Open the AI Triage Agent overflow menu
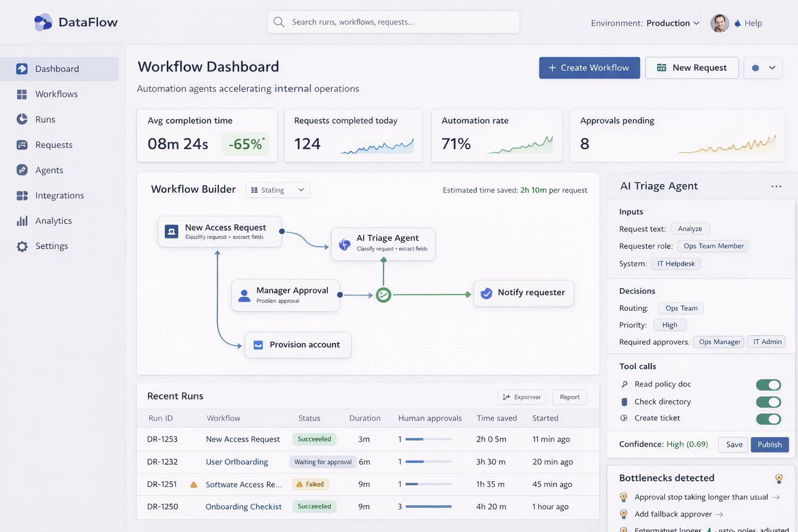 (776, 185)
